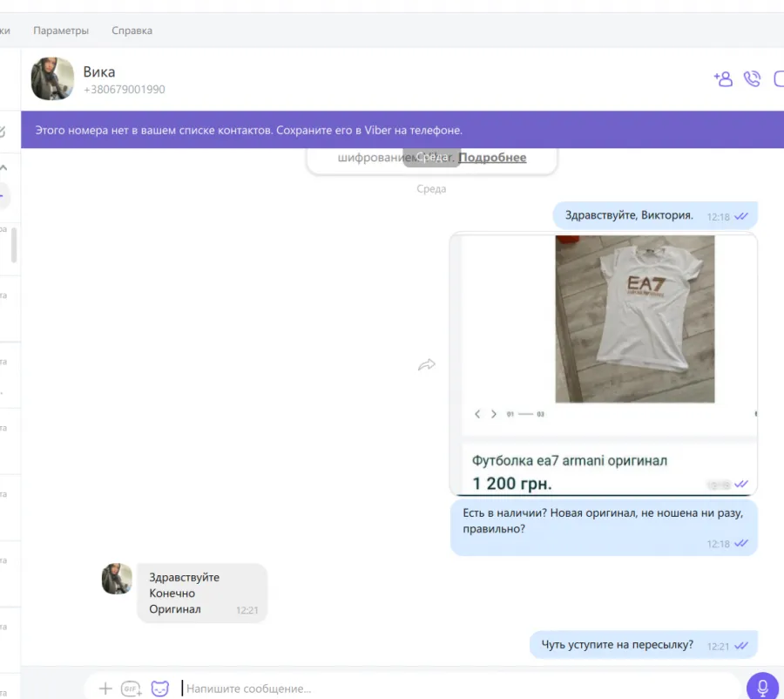The width and height of the screenshot is (784, 699).
Task: Open the sticker picker bear icon
Action: tap(160, 689)
